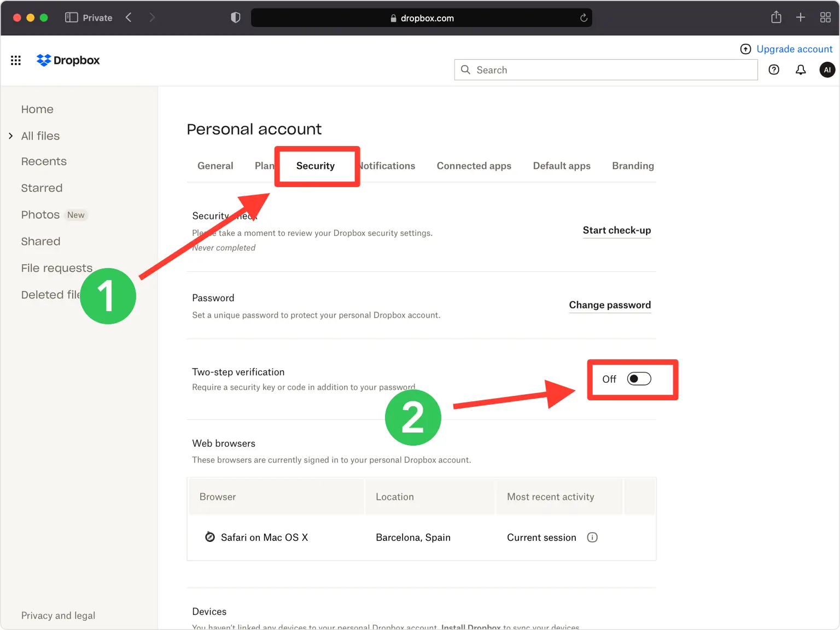The height and width of the screenshot is (630, 840).
Task: Click the Private browsing label
Action: (x=97, y=17)
